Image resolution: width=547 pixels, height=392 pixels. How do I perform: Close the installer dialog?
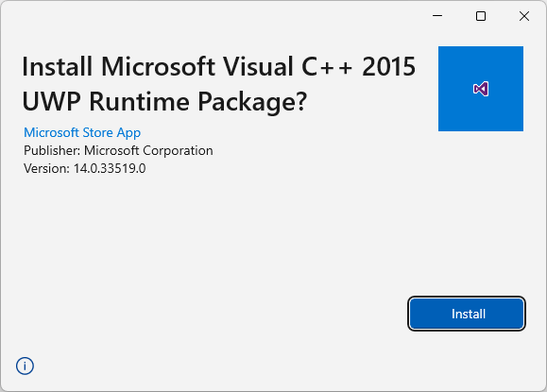pyautogui.click(x=524, y=16)
